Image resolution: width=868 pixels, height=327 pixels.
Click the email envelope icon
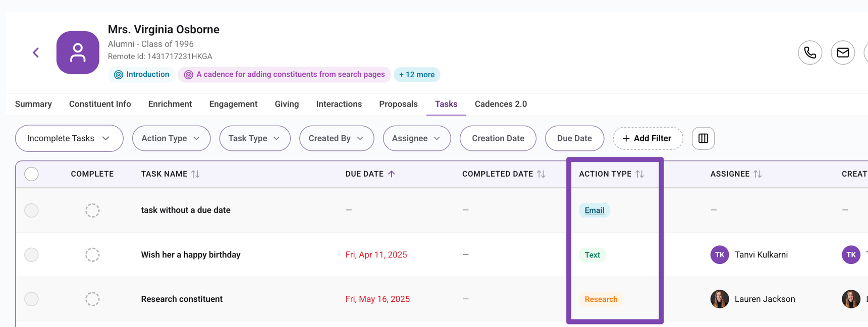point(843,52)
